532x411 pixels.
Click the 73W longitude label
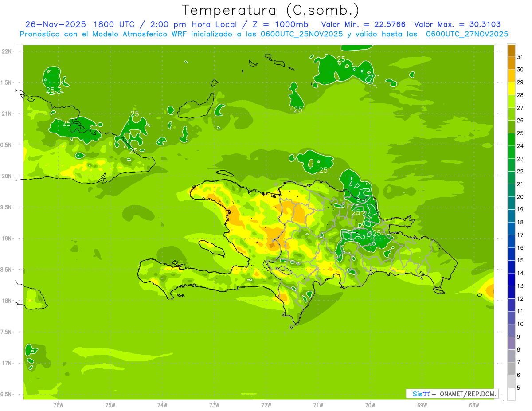click(x=214, y=405)
